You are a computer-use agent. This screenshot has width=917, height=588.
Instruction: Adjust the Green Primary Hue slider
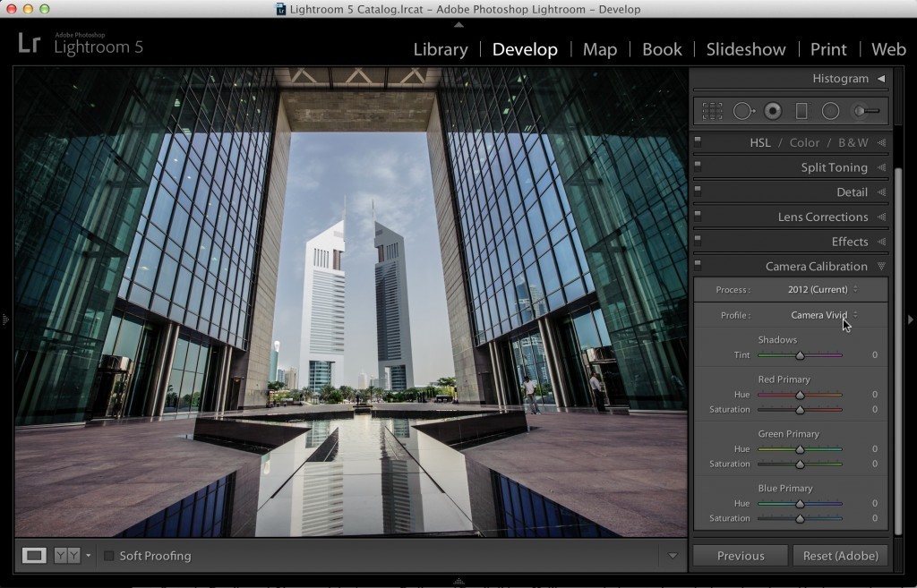pyautogui.click(x=800, y=449)
